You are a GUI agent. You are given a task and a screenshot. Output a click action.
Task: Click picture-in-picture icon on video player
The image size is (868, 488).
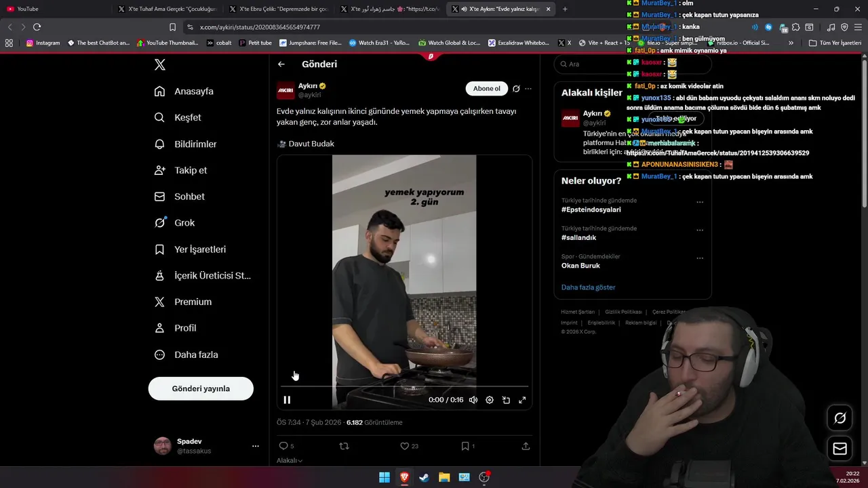tap(506, 400)
